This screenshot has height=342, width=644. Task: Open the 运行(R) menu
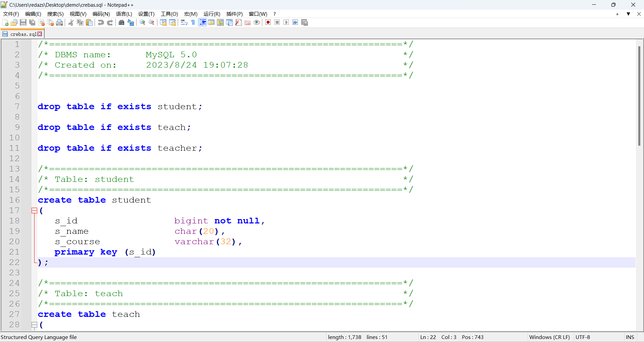click(212, 14)
